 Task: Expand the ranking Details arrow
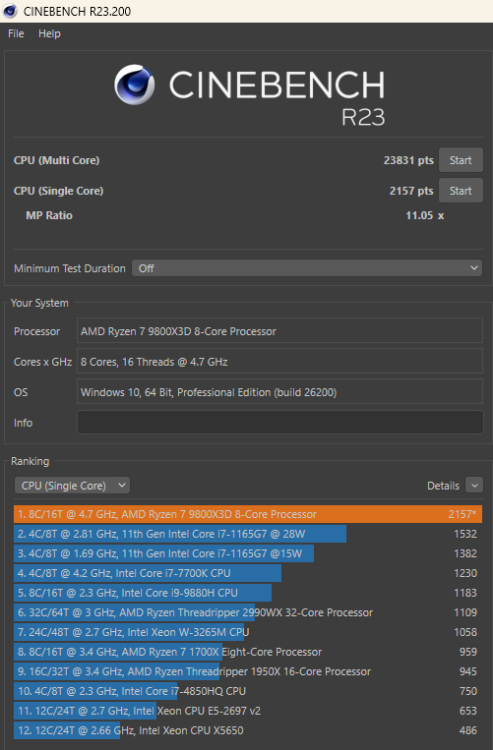pos(474,485)
